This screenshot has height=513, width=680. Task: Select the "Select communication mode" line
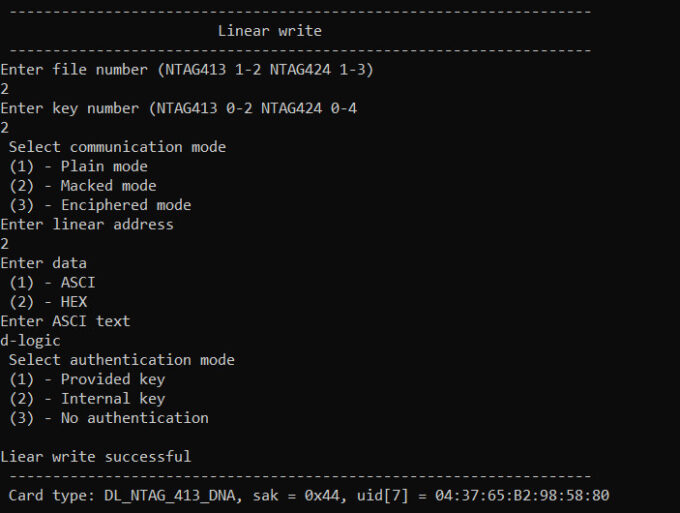(x=117, y=147)
